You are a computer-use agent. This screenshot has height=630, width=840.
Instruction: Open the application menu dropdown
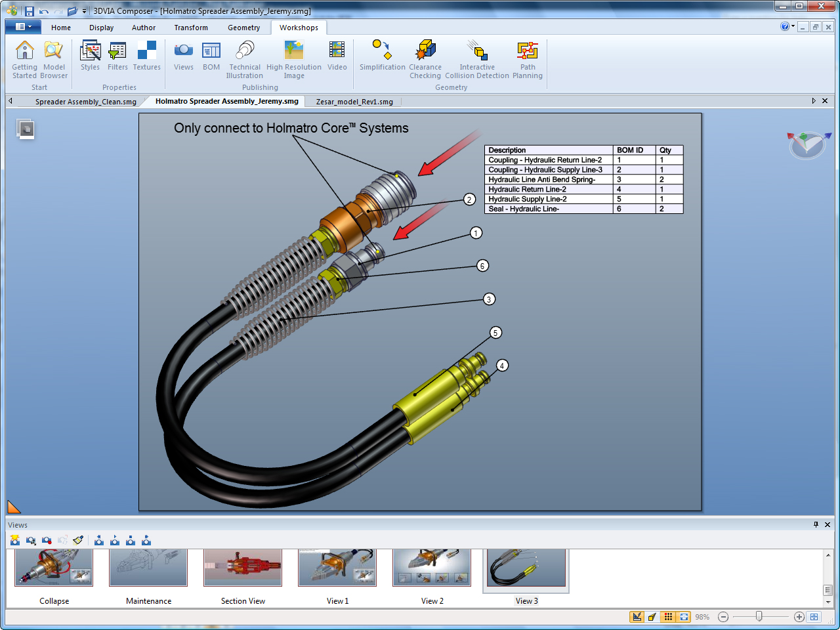point(23,27)
